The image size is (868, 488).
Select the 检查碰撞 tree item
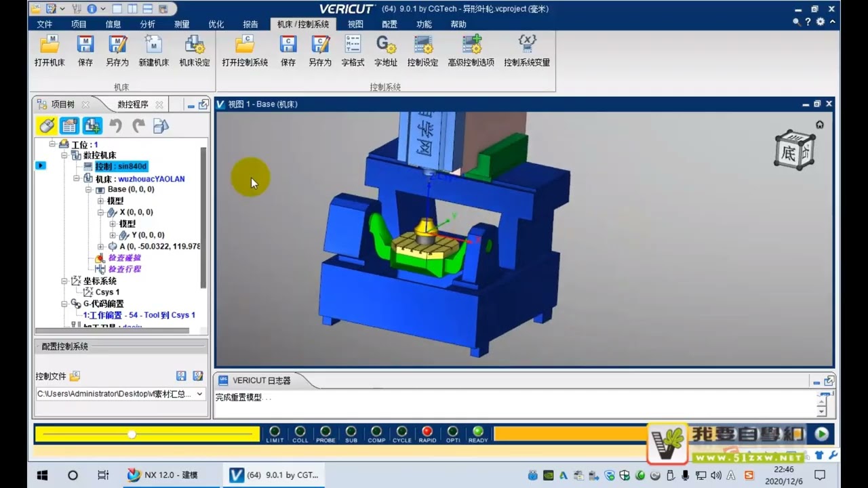coord(125,258)
